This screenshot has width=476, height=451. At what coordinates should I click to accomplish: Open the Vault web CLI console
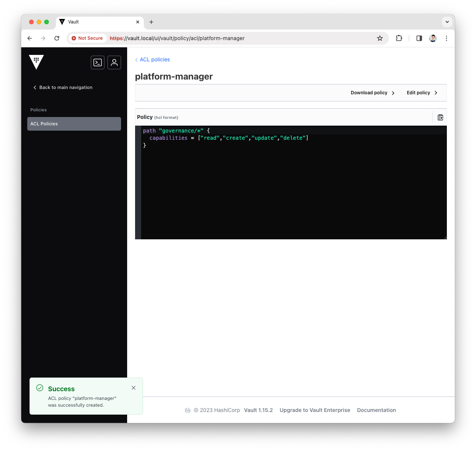[x=98, y=62]
